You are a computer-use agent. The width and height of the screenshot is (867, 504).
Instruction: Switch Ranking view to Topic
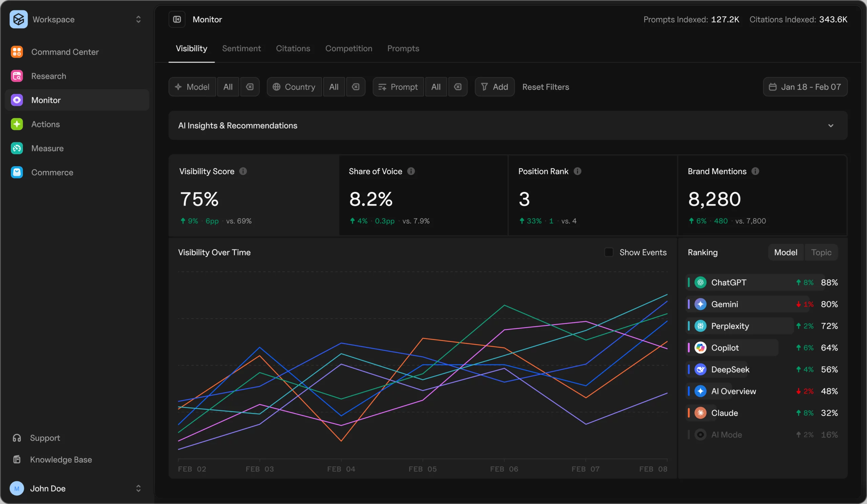point(821,253)
